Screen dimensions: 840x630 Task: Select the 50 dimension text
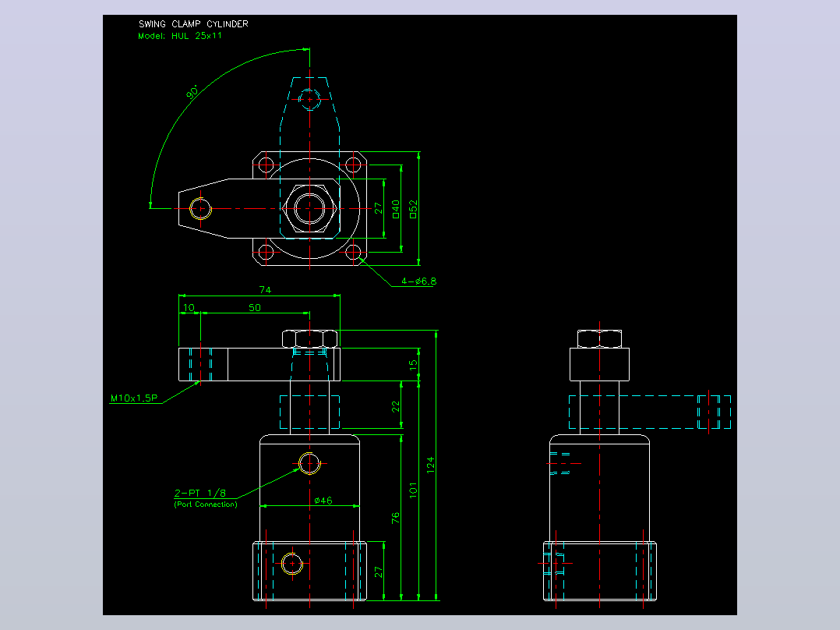pos(255,308)
